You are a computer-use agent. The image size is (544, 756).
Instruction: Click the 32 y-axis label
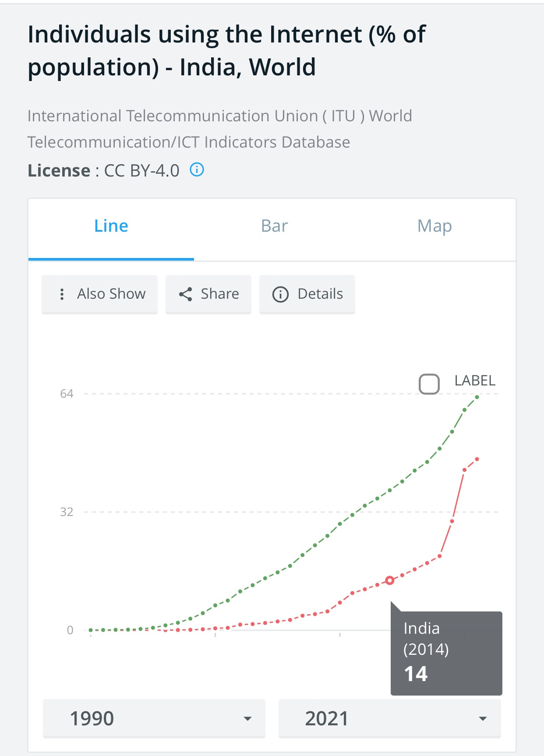67,512
